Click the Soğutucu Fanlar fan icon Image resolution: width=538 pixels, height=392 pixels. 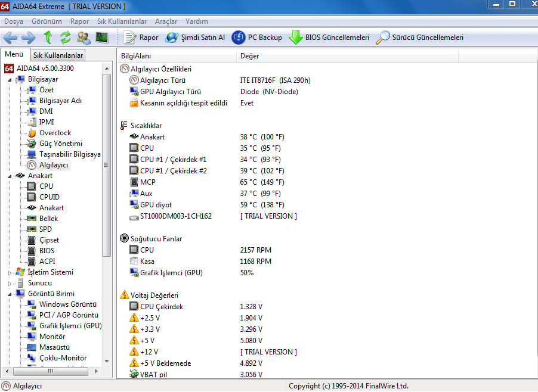click(x=124, y=238)
